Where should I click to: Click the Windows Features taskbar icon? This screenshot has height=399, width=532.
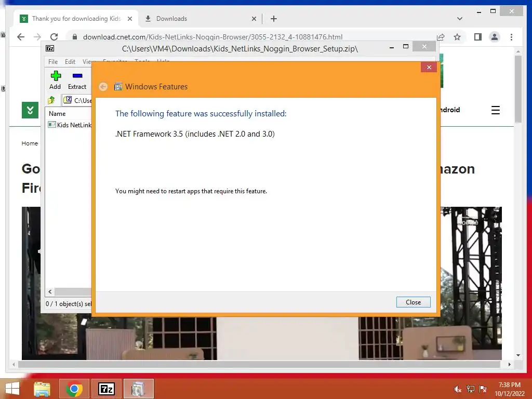click(138, 389)
